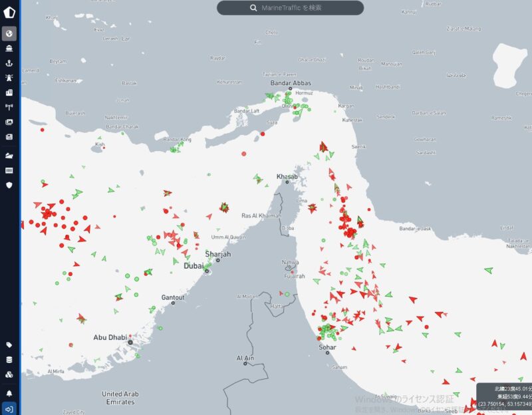Image resolution: width=532 pixels, height=415 pixels.
Task: Click the Sohar port marker
Action: click(x=327, y=353)
